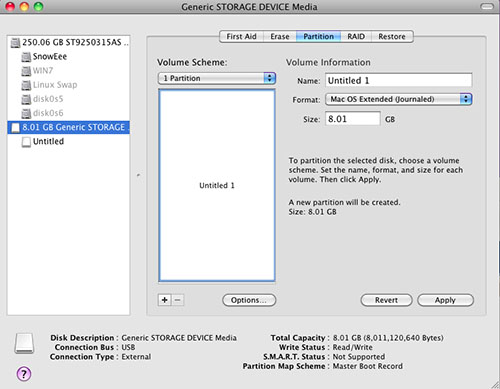Click the WIN7 volume icon
500x389 pixels.
26,71
